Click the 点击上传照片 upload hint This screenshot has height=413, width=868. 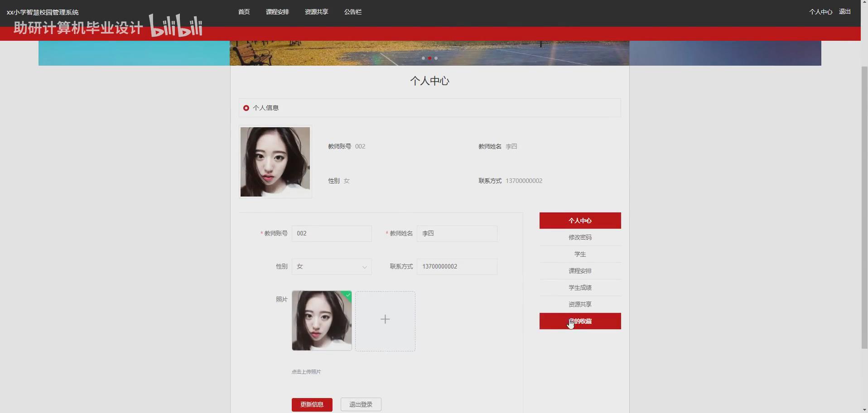[306, 371]
